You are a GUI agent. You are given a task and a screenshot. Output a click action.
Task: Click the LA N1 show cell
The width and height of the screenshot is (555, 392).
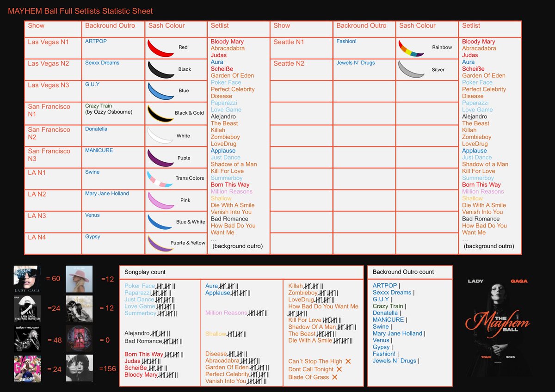click(53, 178)
